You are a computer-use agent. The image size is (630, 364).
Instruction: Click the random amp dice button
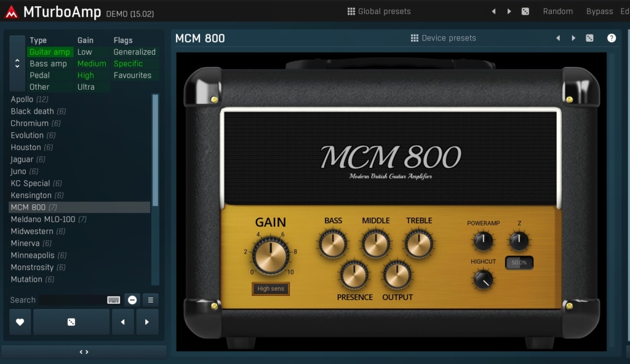click(71, 322)
